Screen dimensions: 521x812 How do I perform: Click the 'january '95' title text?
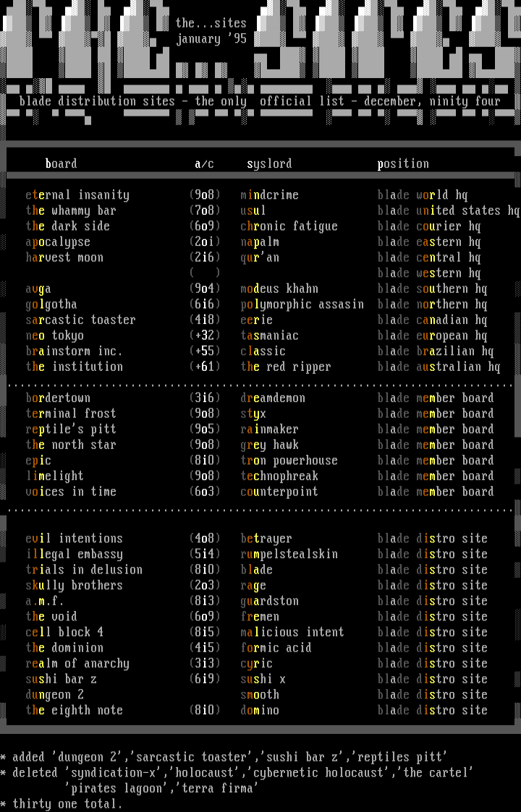coord(211,39)
